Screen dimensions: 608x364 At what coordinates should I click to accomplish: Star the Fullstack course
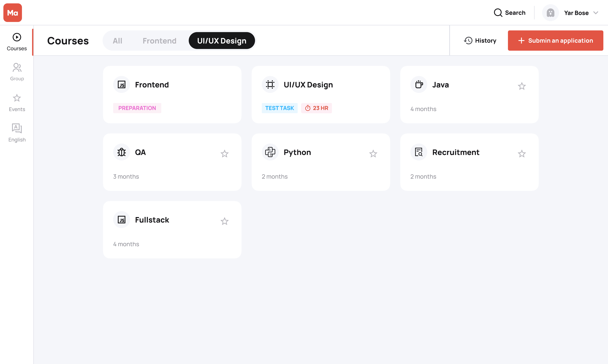point(224,221)
